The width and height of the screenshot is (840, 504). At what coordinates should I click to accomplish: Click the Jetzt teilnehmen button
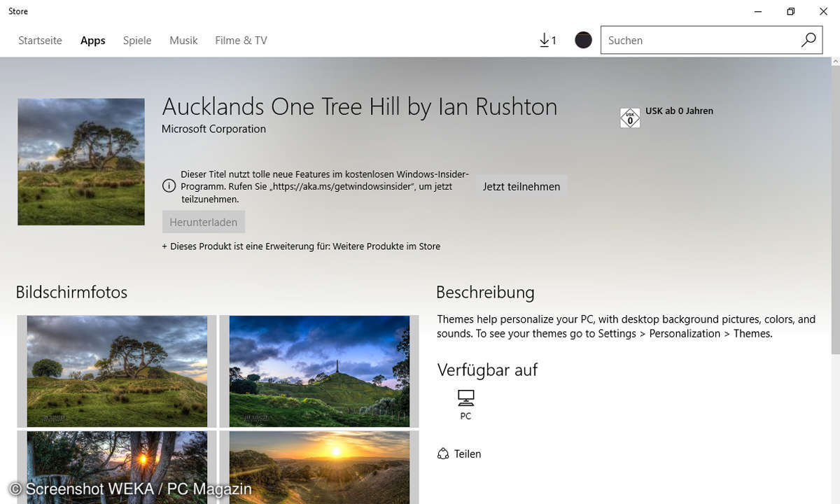click(x=521, y=187)
